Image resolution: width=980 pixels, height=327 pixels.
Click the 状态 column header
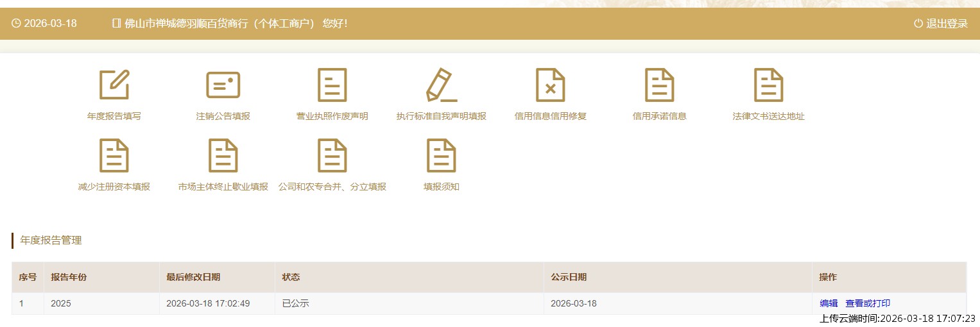pos(291,277)
